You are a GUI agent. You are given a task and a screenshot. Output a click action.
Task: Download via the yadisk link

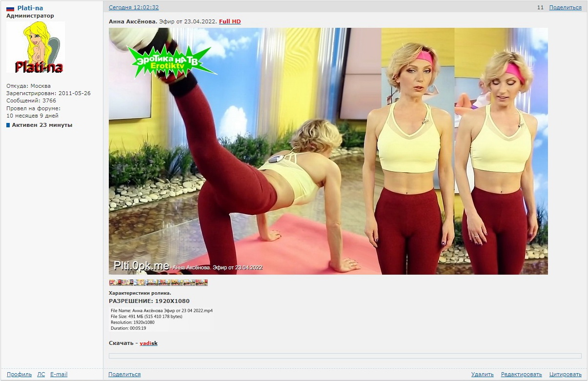point(148,343)
